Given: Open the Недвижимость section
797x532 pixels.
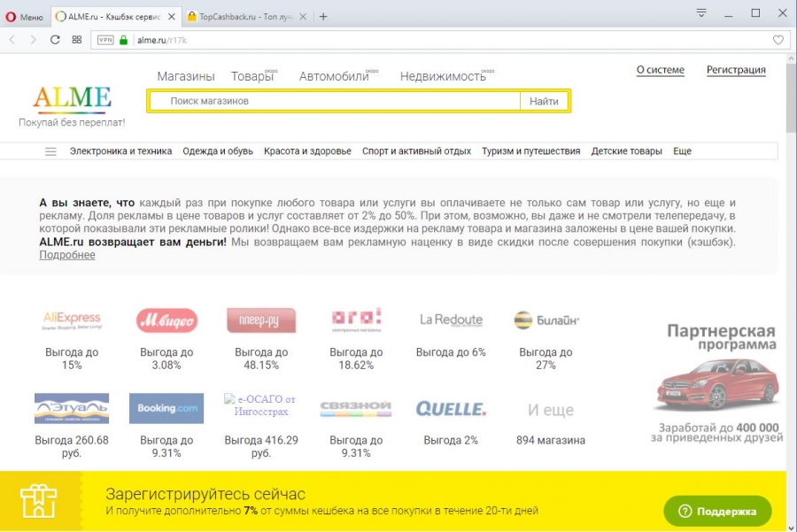Looking at the screenshot, I should tap(443, 76).
